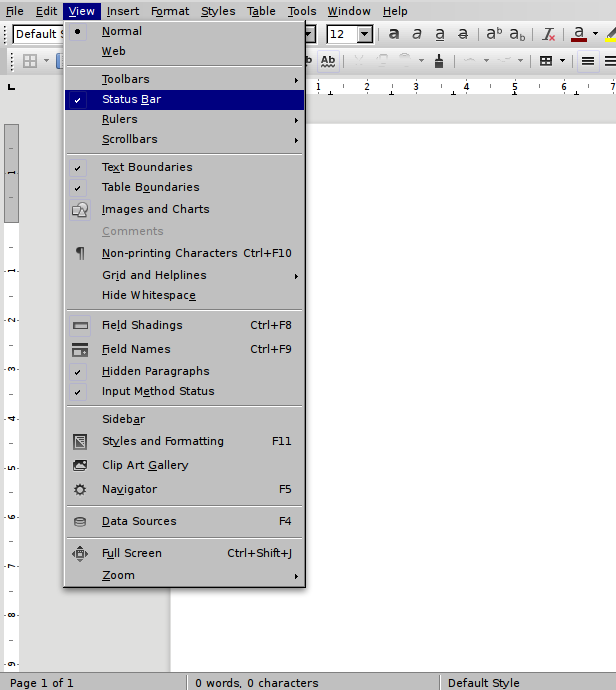Open the Styles menu
The image size is (616, 690).
coord(218,11)
